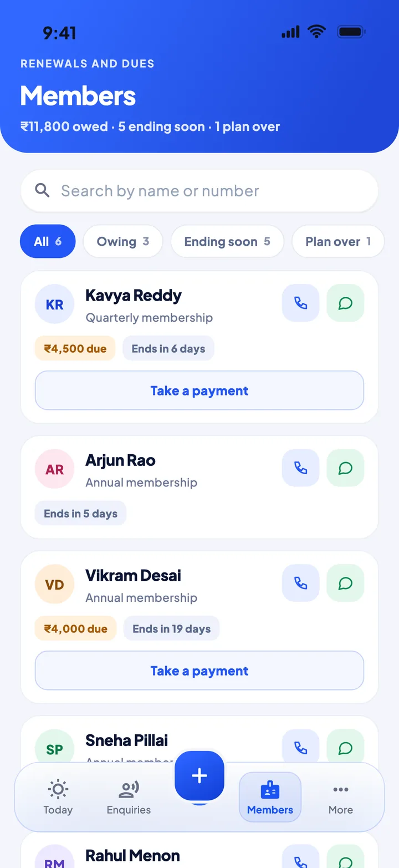This screenshot has height=868, width=399.
Task: Call Kavya Reddy using the phone icon
Action: pyautogui.click(x=301, y=303)
